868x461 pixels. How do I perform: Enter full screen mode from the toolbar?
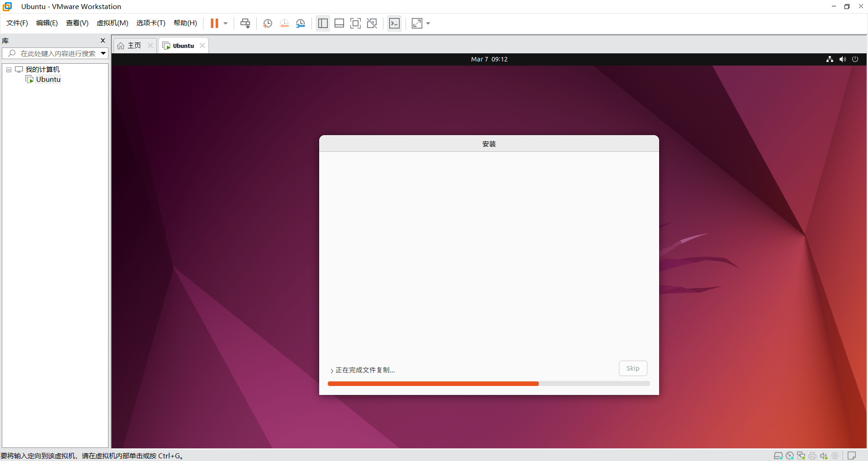pyautogui.click(x=355, y=24)
